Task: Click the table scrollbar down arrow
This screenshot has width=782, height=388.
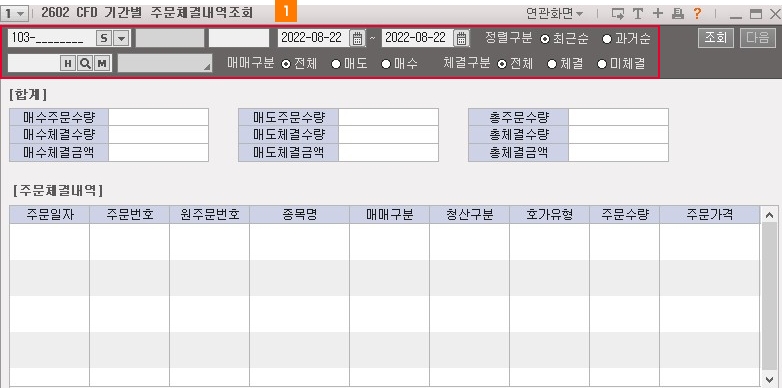Action: click(770, 380)
